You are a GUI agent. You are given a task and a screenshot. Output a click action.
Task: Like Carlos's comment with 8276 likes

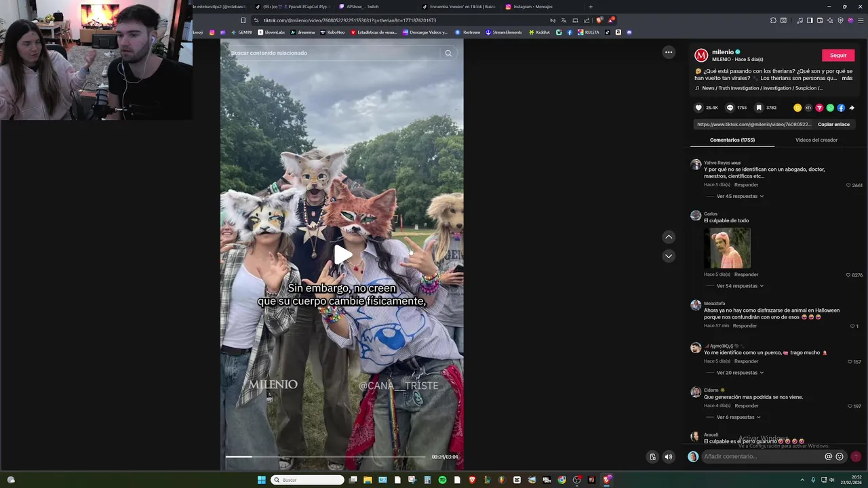pyautogui.click(x=848, y=275)
